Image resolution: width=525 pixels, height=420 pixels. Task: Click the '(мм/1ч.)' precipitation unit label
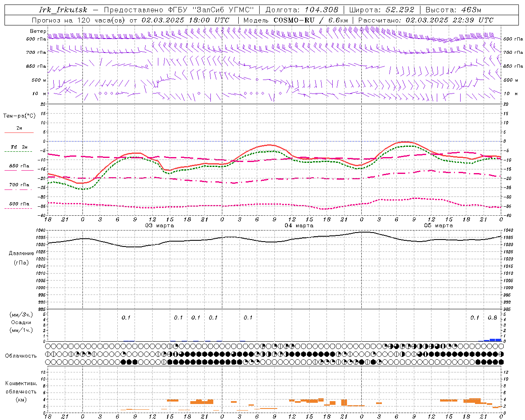coord(21,330)
